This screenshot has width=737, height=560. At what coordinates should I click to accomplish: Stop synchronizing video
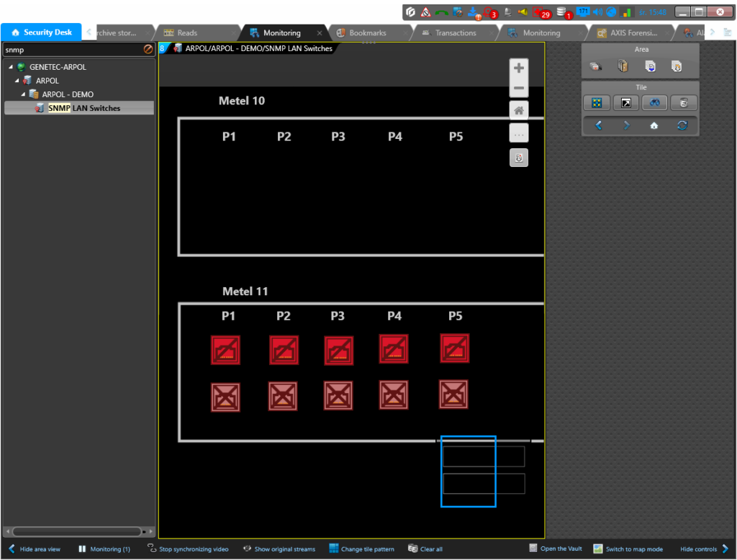click(x=188, y=549)
